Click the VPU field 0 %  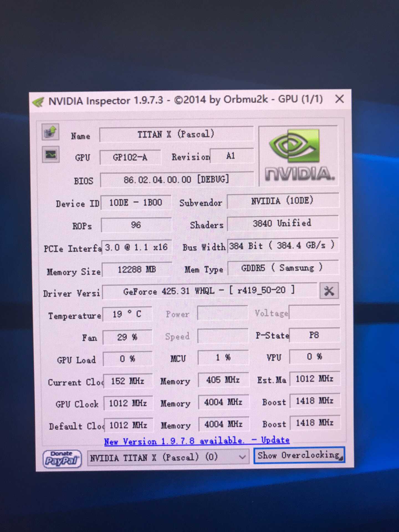(315, 357)
